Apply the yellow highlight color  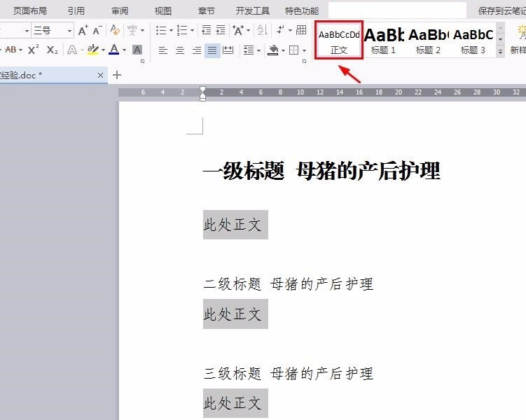(93, 50)
